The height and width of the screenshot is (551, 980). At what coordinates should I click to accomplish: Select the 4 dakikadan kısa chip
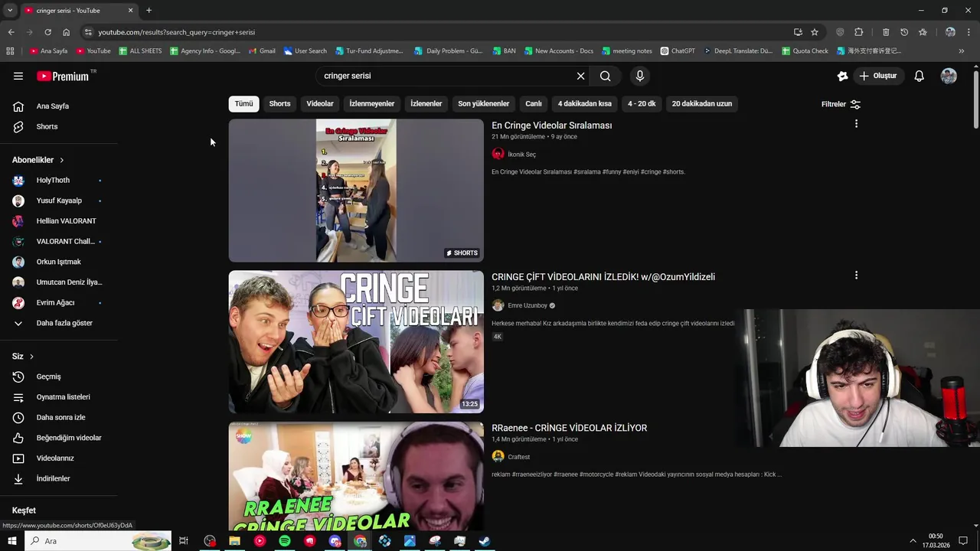(x=585, y=104)
